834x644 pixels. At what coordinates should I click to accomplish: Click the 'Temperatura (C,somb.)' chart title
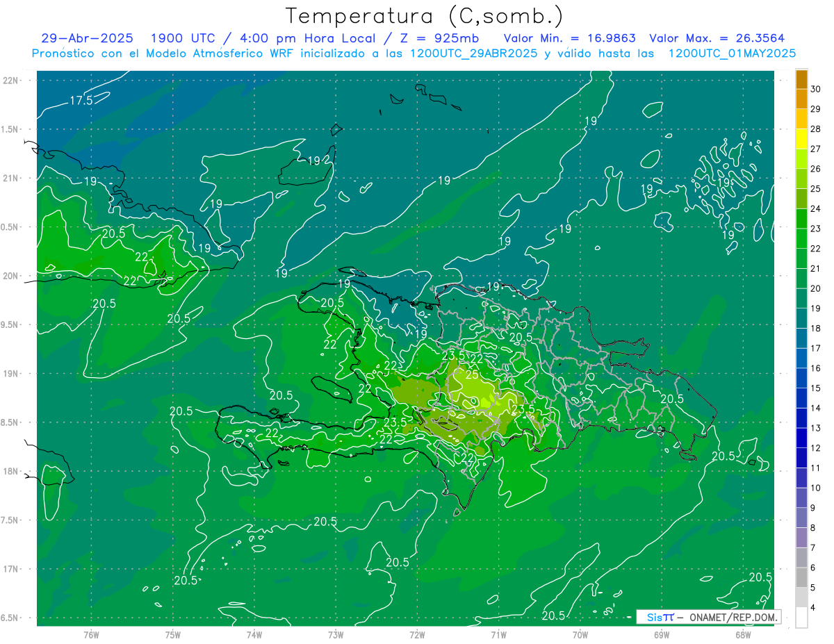[x=423, y=17]
